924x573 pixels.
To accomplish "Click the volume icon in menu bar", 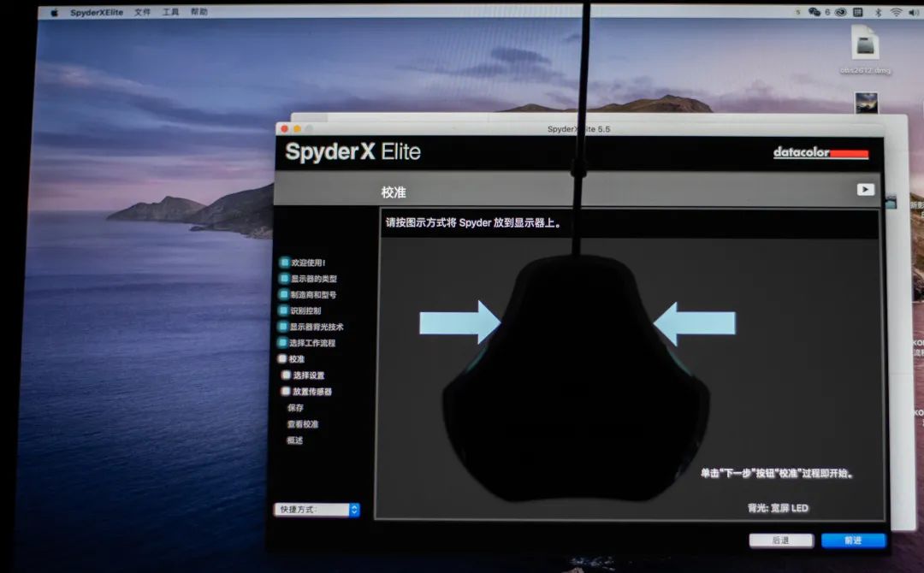I will tap(915, 12).
